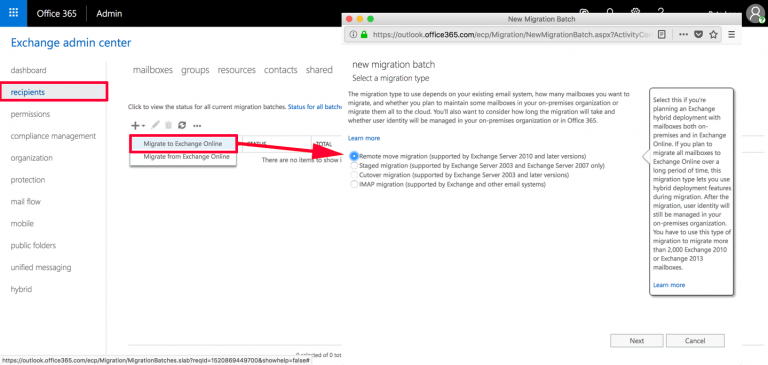Open hybrid in sidebar
Screen dimensions: 768x365
pyautogui.click(x=21, y=289)
